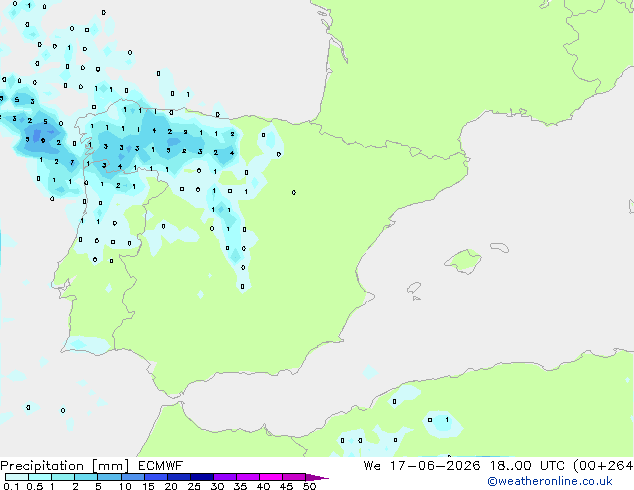634x490 pixels.
Task: Click the 25–30 mm navy legend swatch
Action: tap(202, 477)
